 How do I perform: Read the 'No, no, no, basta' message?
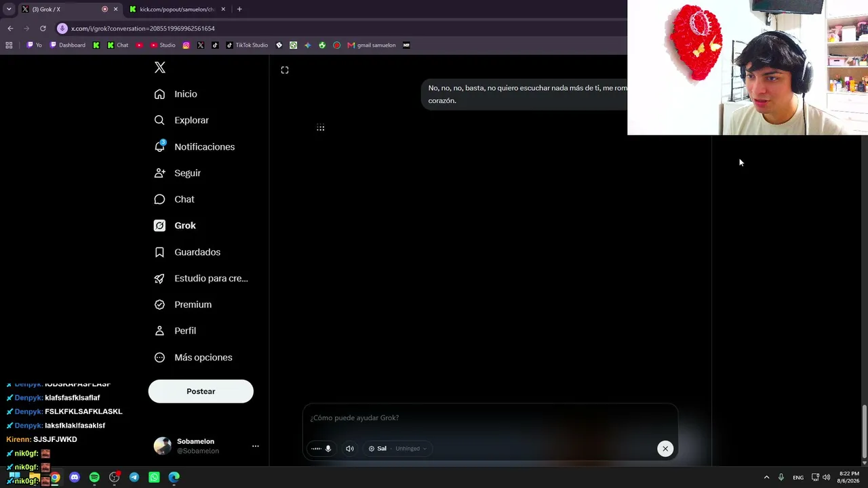(x=528, y=94)
